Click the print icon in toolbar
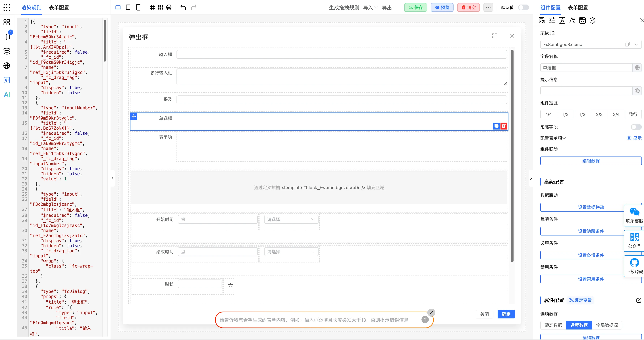The image size is (644, 340). (169, 7)
